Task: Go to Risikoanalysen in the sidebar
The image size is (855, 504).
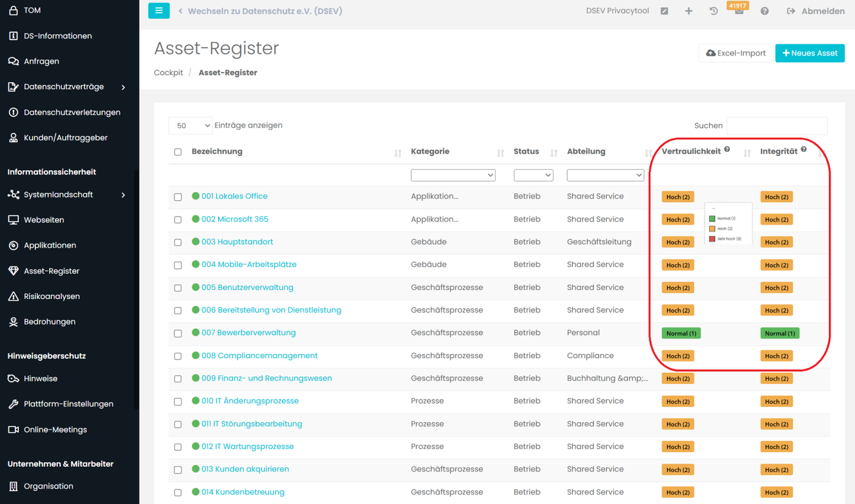Action: (x=52, y=297)
